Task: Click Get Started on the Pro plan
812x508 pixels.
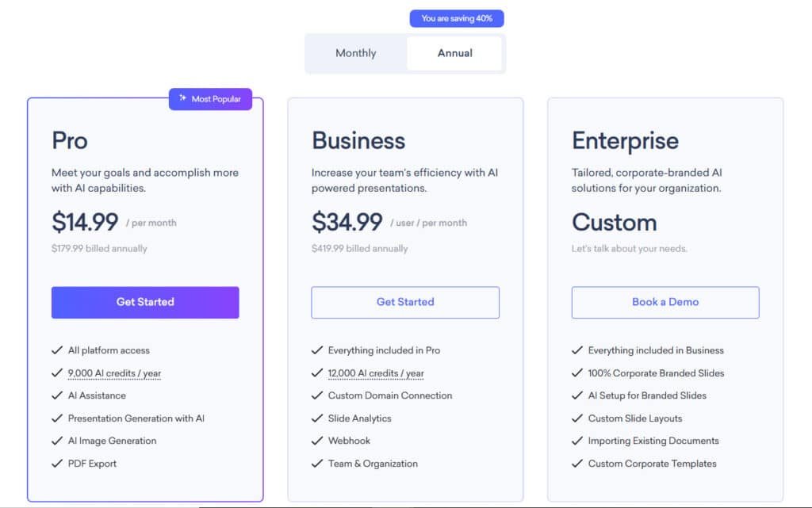Action: (x=145, y=302)
